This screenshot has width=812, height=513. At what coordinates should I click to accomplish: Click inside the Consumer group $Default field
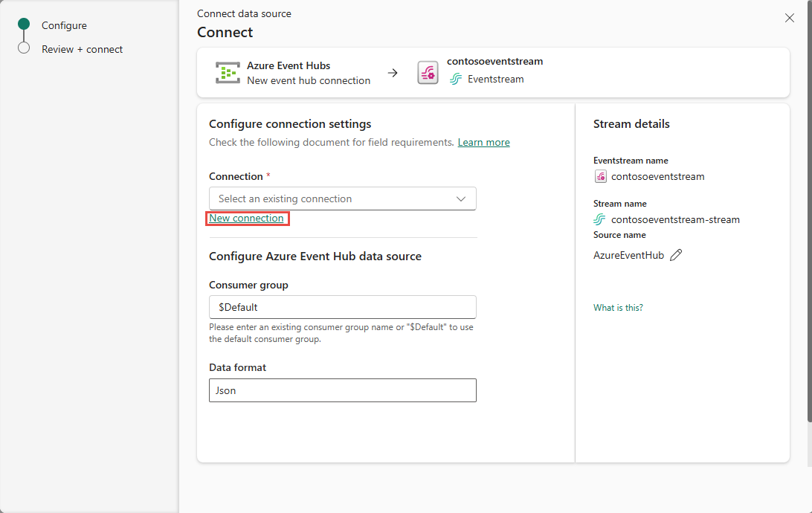click(x=342, y=306)
